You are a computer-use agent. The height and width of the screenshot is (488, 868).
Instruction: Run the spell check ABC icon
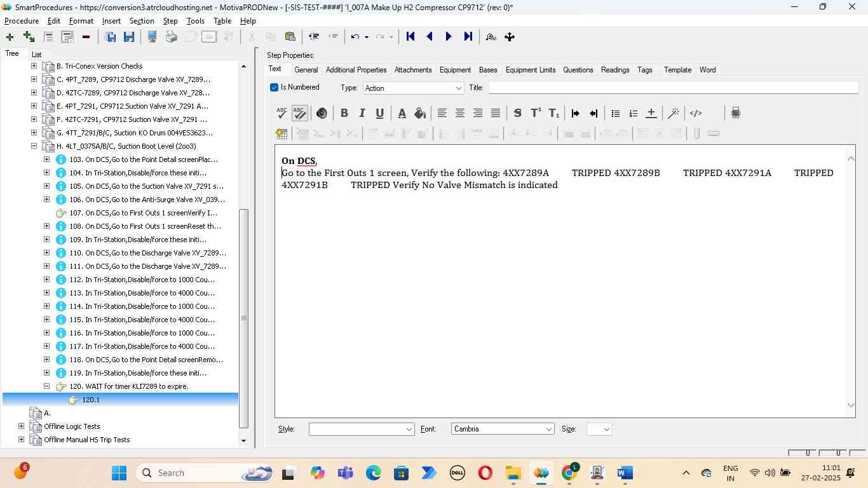tap(282, 113)
